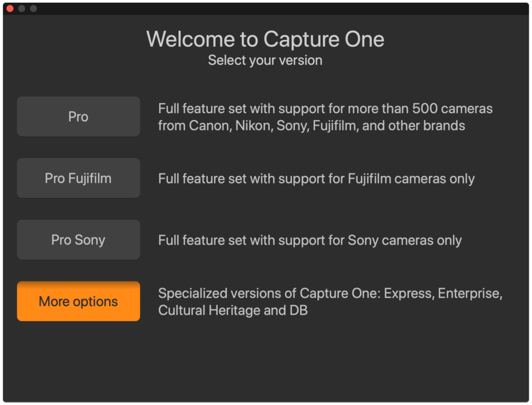
Task: Open Express, Enterprise, Cultural Heritage and DB options
Action: pyautogui.click(x=78, y=301)
